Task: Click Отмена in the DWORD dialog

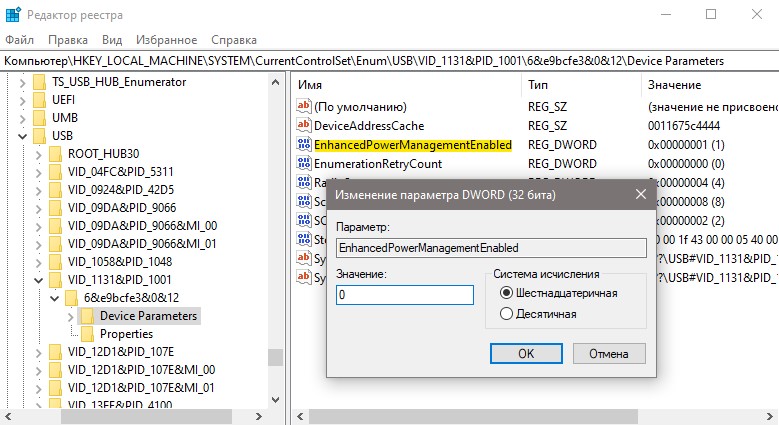Action: [x=609, y=353]
